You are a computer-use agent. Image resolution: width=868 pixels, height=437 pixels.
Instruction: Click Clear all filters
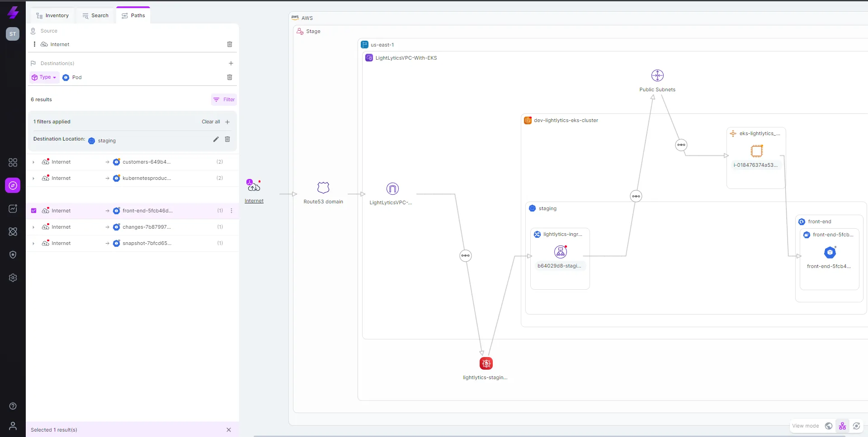211,122
